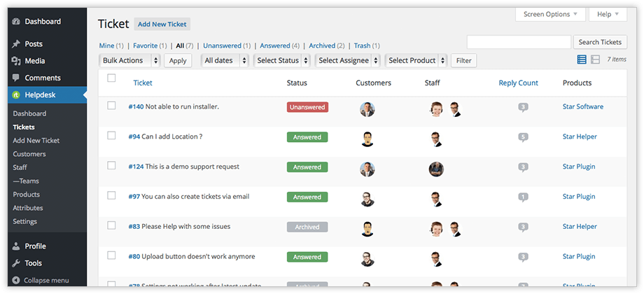Open the Bulk Actions dropdown
The image size is (644, 294).
[x=129, y=60]
